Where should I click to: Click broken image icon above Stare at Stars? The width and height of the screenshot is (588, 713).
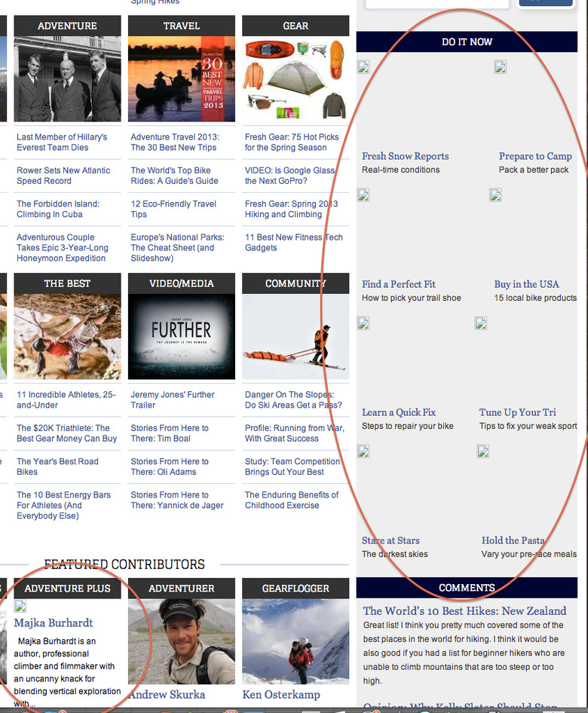[363, 452]
